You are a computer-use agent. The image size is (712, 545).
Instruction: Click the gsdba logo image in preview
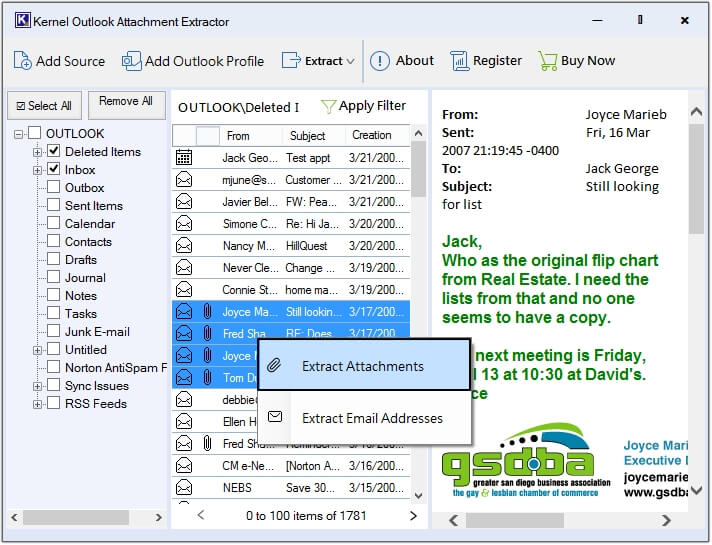[527, 461]
